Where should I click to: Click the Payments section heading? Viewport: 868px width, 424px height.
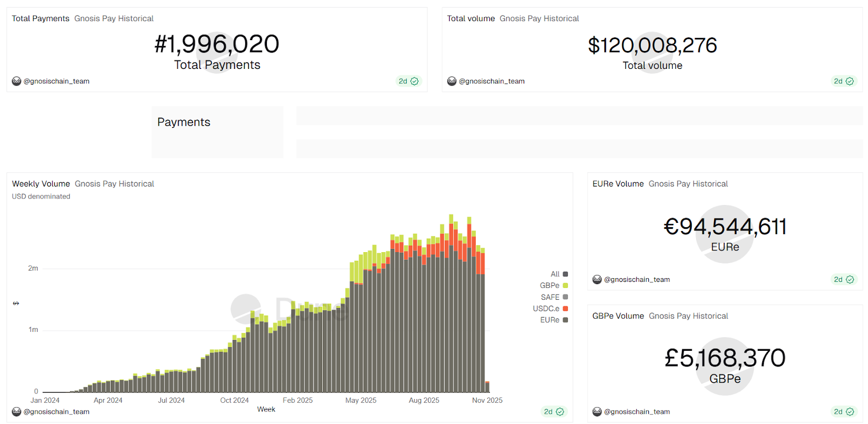184,122
